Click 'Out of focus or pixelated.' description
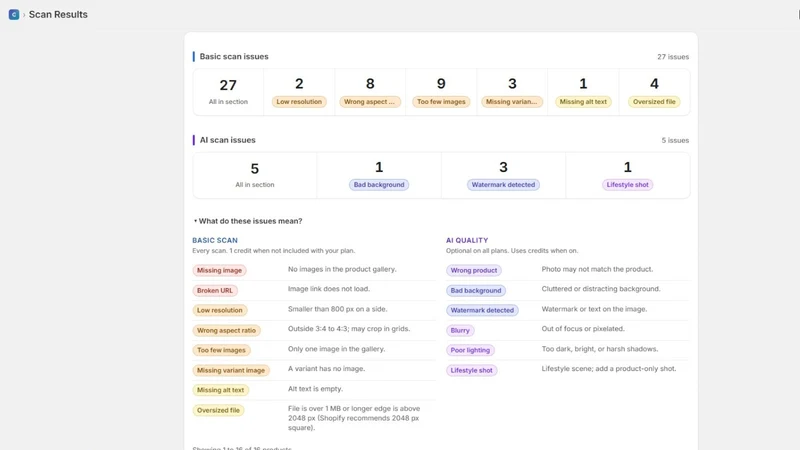Image resolution: width=800 pixels, height=450 pixels. coord(583,329)
